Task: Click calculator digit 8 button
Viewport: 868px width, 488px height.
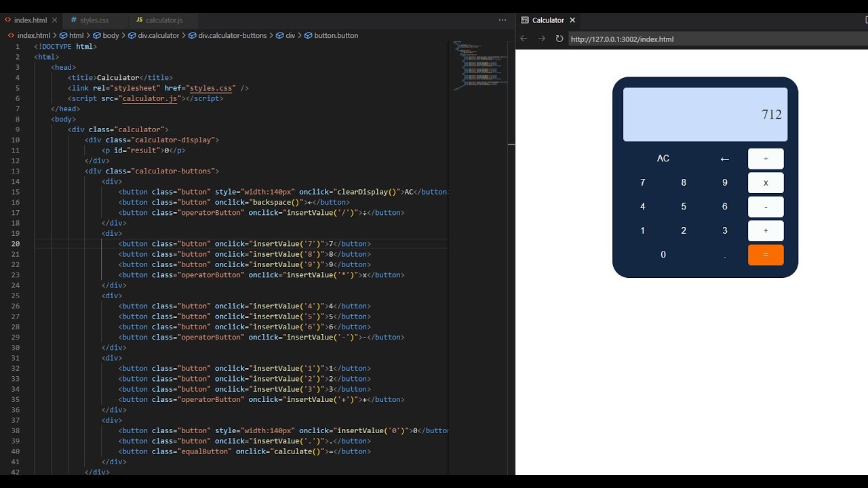Action: pyautogui.click(x=684, y=182)
